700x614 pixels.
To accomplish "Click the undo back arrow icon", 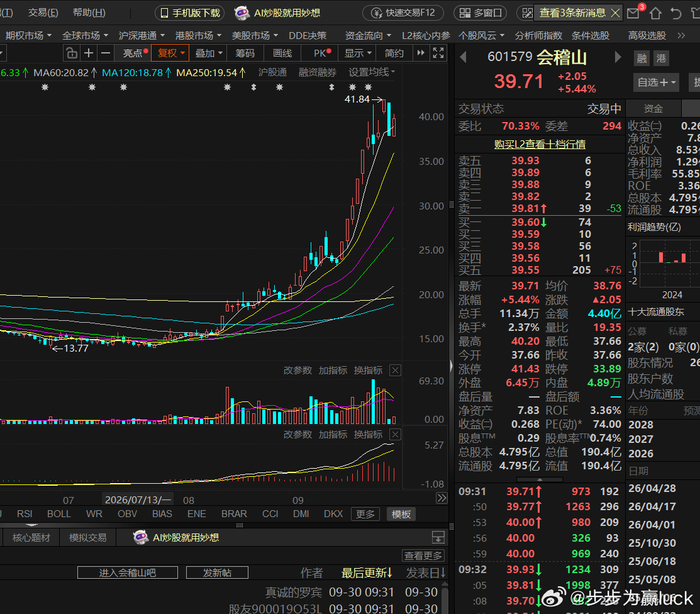I will coord(676,13).
